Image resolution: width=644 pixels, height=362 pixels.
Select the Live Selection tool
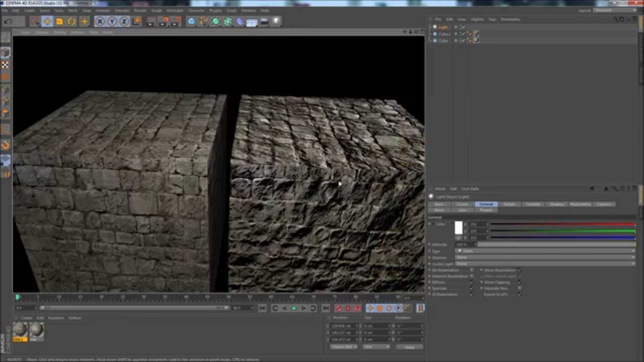click(35, 22)
